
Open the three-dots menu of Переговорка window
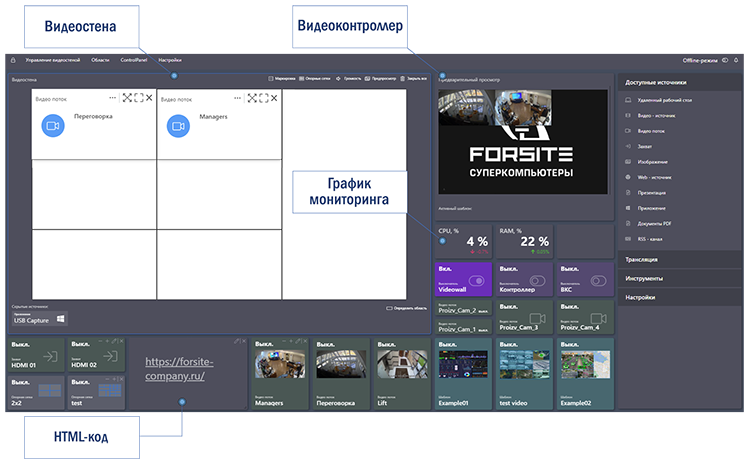[x=112, y=98]
